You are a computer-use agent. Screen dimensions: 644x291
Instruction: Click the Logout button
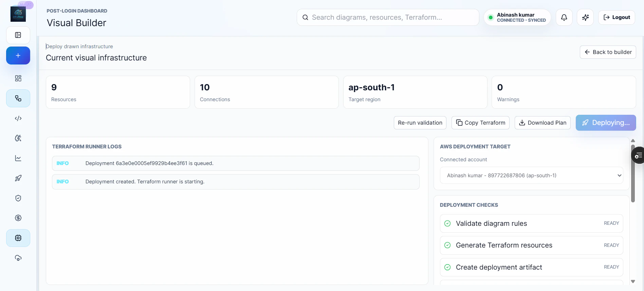click(x=617, y=17)
